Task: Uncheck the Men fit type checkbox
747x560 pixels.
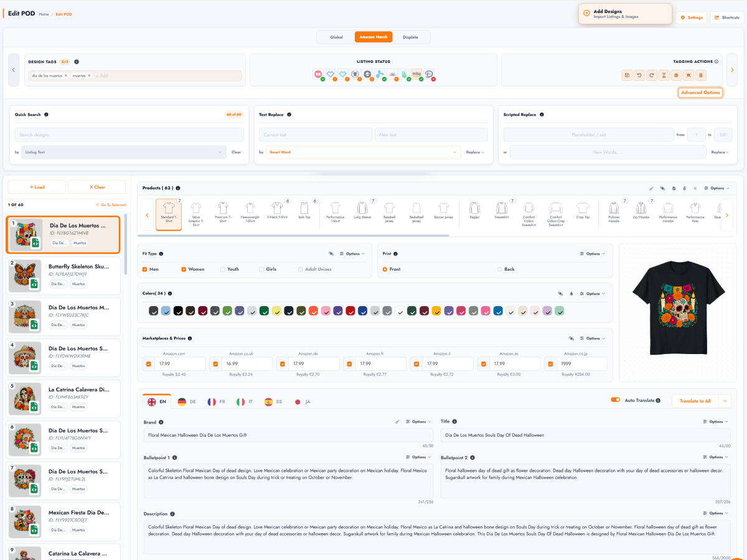Action: tap(145, 269)
